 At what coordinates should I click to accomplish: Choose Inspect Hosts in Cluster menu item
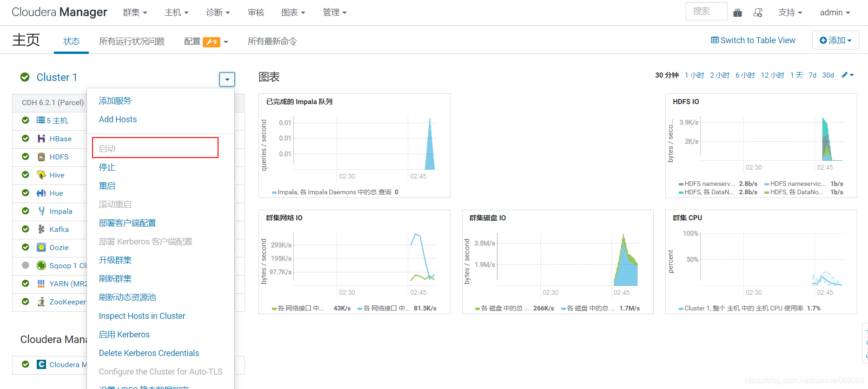tap(142, 316)
